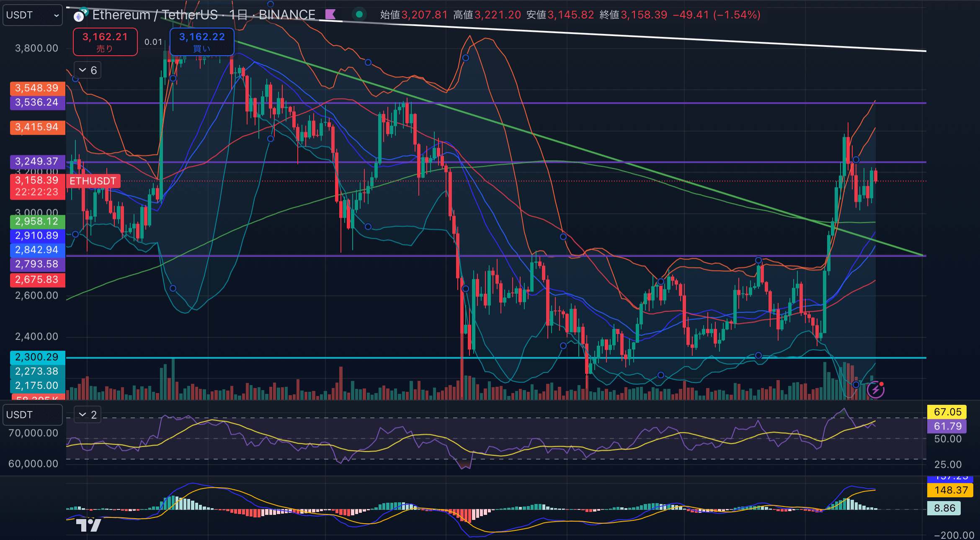
Task: Click the −49.41 (−1.54%) change value
Action: (x=717, y=15)
